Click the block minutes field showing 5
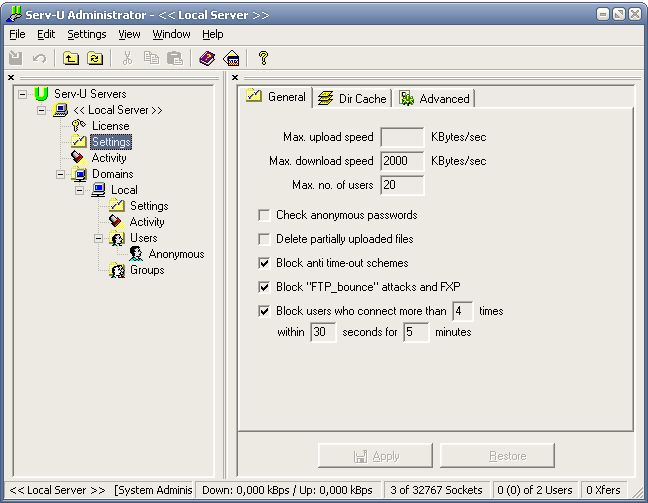 [x=416, y=332]
